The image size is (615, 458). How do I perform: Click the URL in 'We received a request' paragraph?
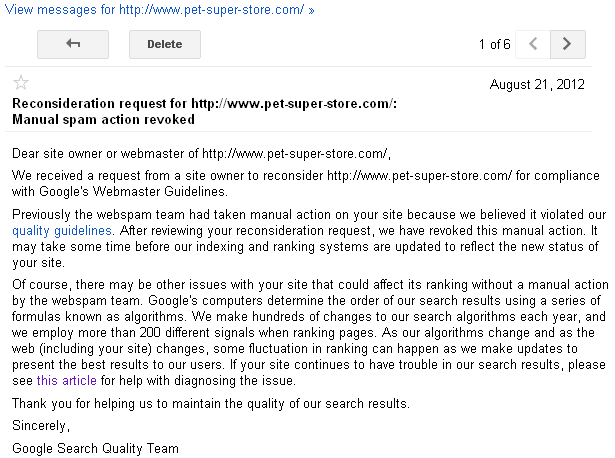click(x=419, y=176)
